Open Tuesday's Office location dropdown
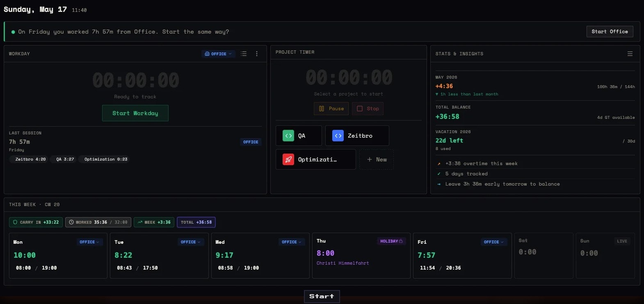Viewport: 644px width, 304px height. point(191,242)
